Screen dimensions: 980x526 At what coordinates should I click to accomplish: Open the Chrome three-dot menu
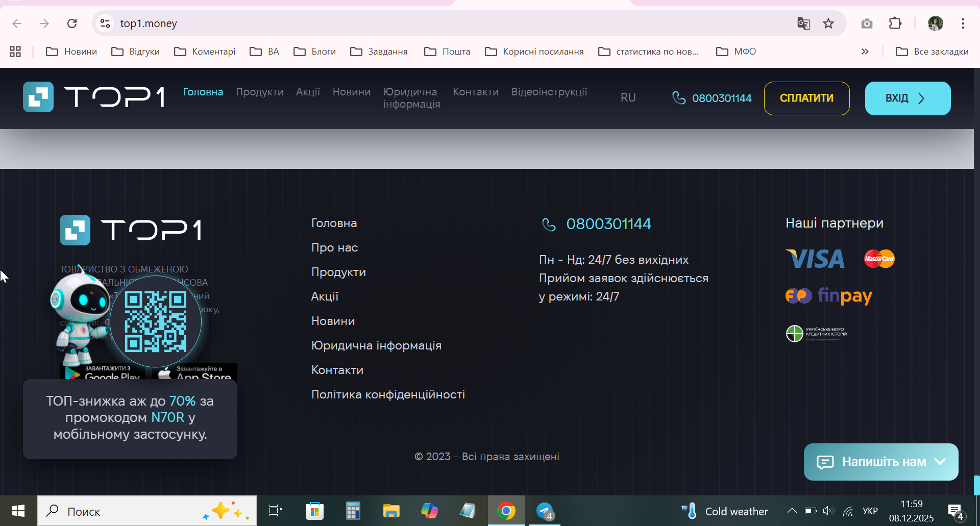tap(963, 23)
